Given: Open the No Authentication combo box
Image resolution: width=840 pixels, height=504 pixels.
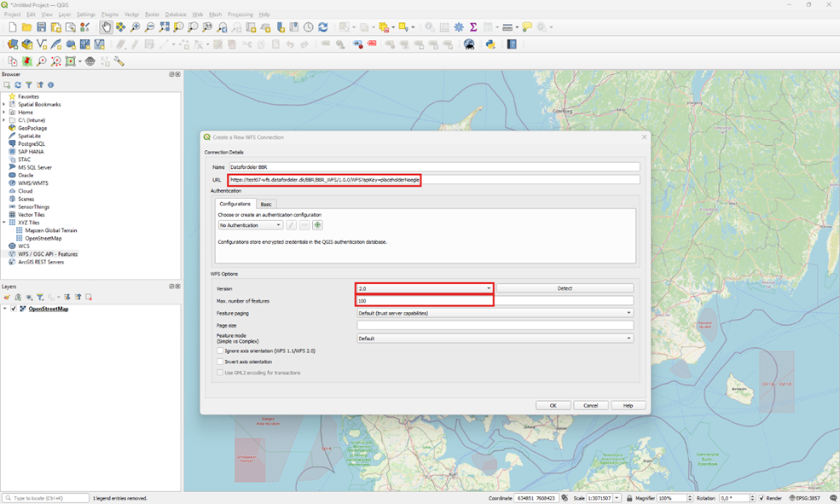Looking at the screenshot, I should coord(250,225).
